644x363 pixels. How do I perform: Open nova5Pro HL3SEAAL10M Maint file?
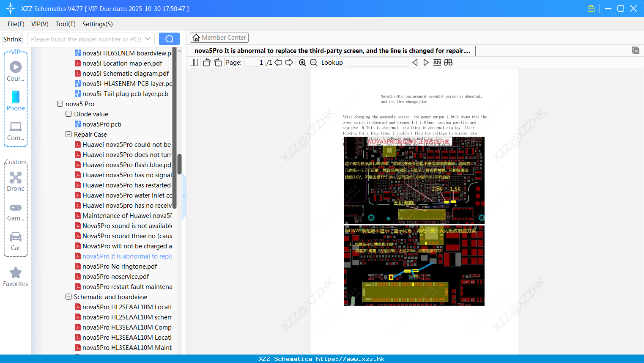123,347
